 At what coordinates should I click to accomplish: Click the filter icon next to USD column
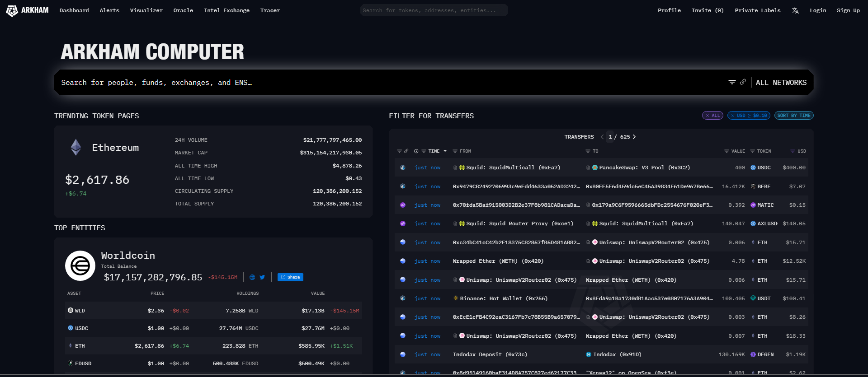[793, 151]
